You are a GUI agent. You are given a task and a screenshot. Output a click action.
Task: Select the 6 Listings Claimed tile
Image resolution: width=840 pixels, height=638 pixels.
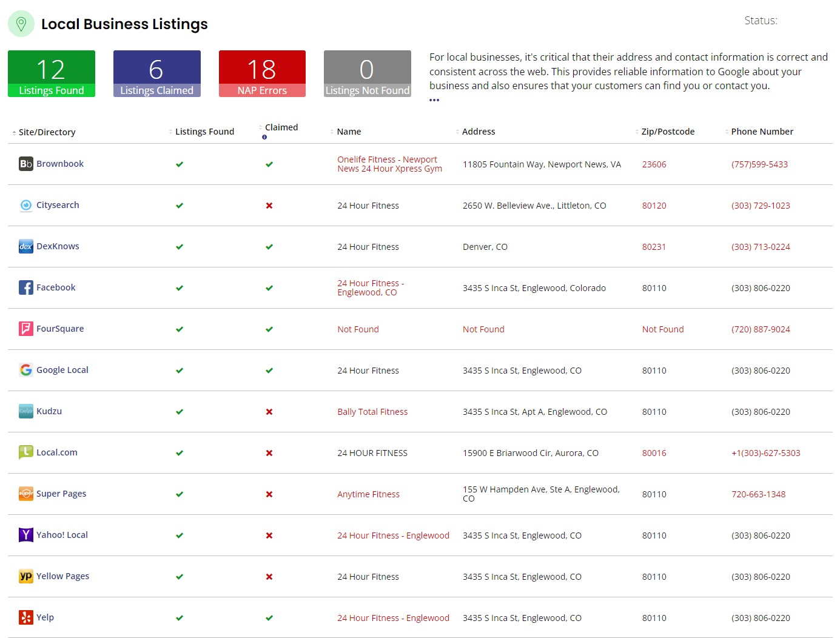point(156,73)
